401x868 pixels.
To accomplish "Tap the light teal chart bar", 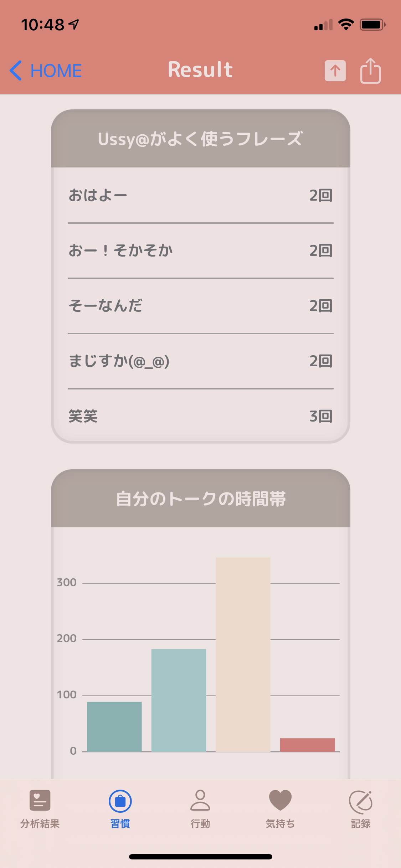I will 179,700.
